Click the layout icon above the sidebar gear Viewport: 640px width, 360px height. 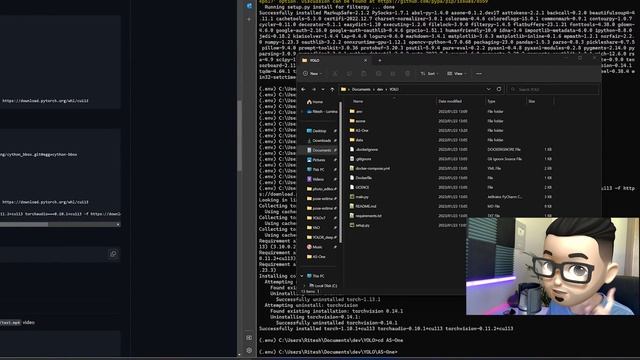[x=249, y=338]
